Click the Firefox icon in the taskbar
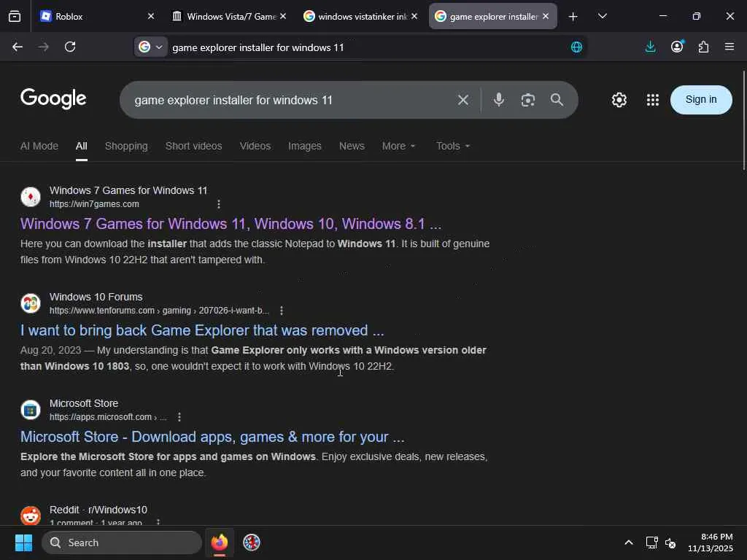This screenshot has height=560, width=747. click(x=220, y=542)
